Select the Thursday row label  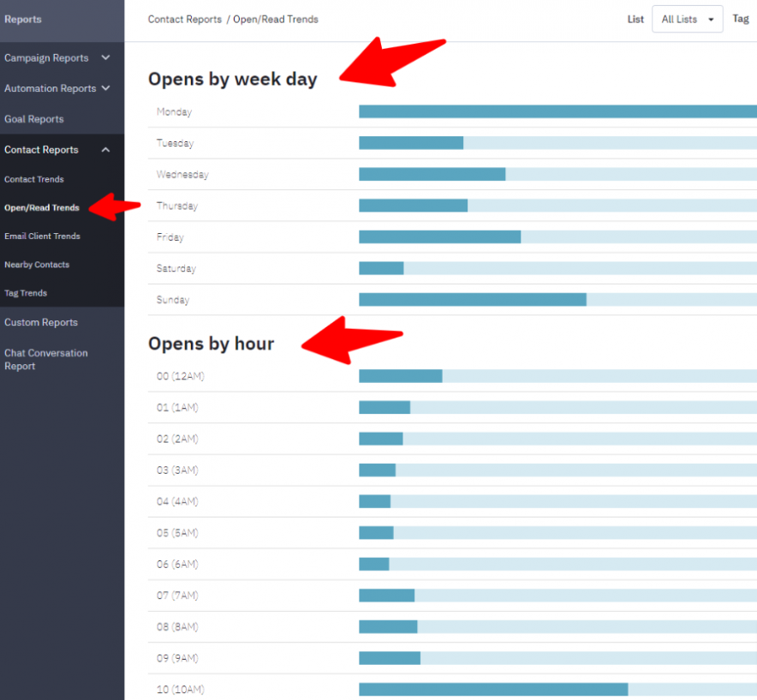(x=177, y=206)
